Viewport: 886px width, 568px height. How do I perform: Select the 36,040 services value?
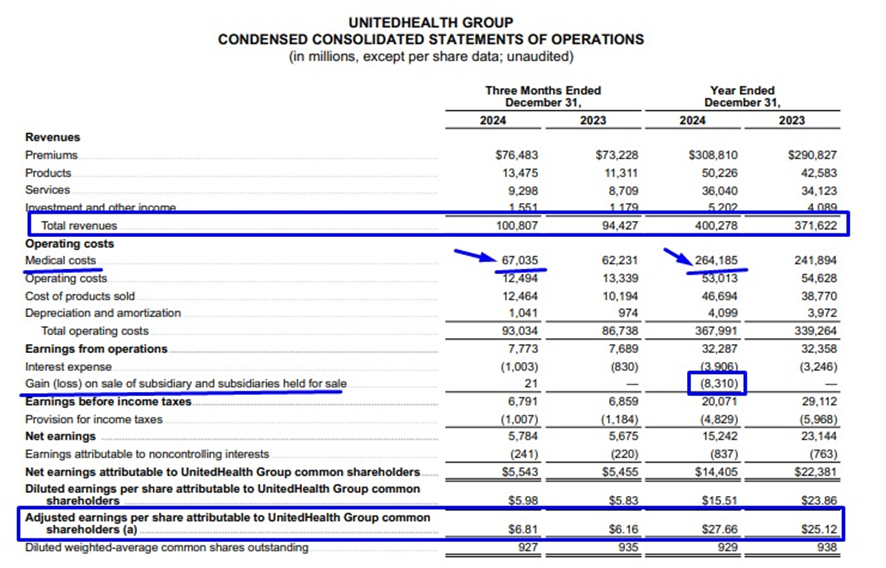coord(719,191)
